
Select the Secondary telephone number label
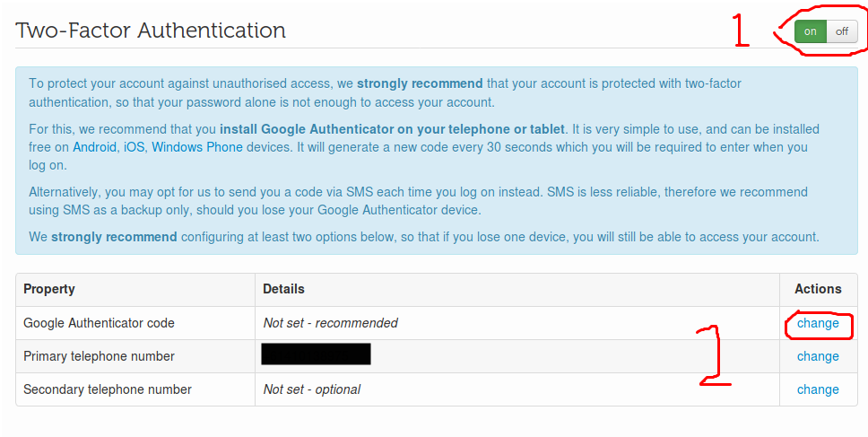(108, 389)
